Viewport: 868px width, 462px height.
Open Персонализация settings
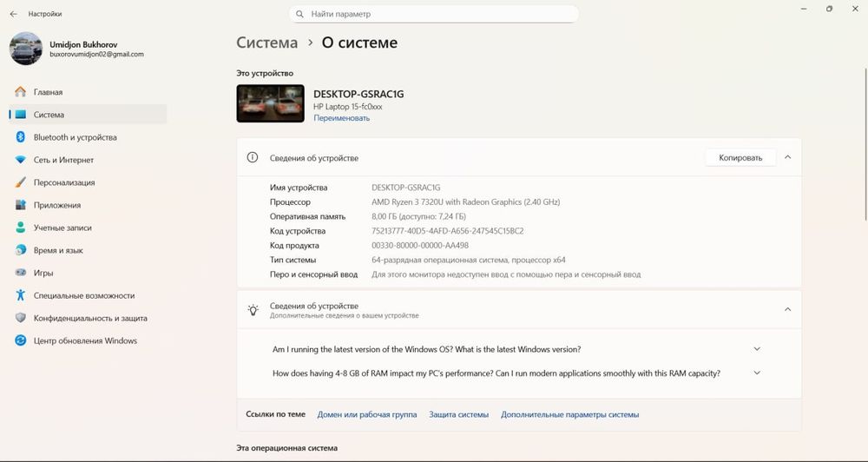88,182
